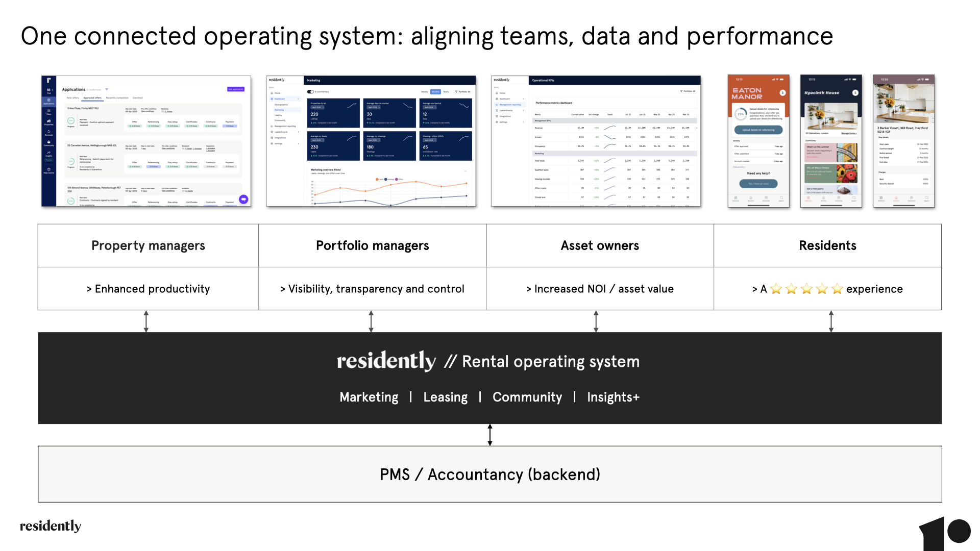Viewport: 980px width, 551px height.
Task: Open the Help Centre sidebar icon
Action: coord(48,170)
